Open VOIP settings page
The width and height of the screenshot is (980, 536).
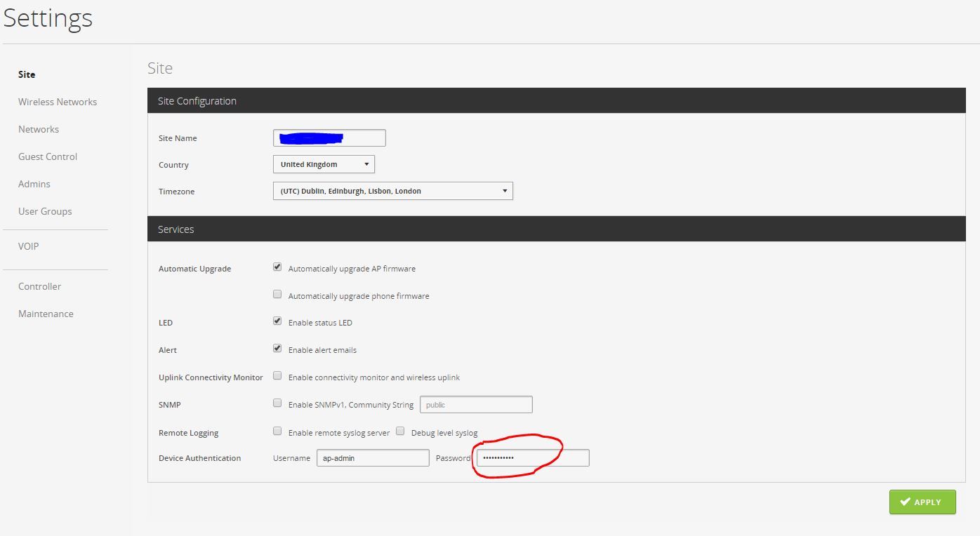click(x=29, y=246)
